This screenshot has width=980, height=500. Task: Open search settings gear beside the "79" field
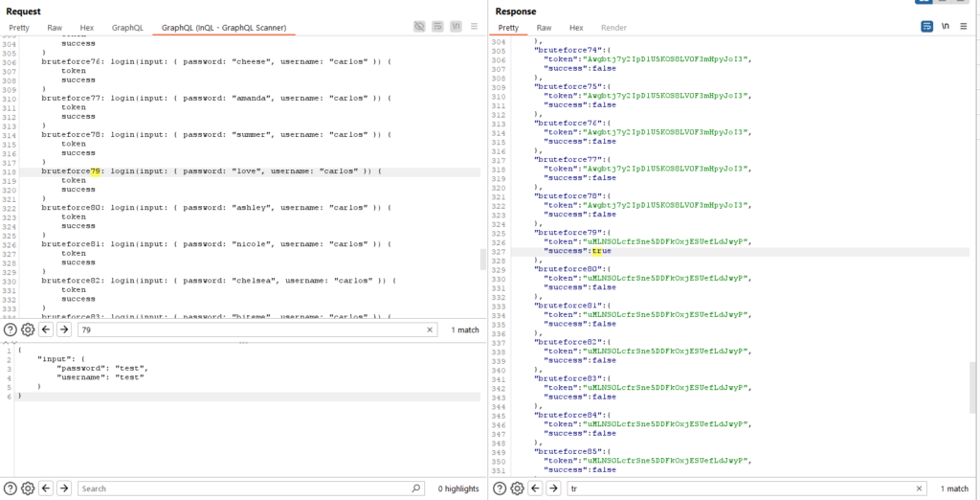28,330
